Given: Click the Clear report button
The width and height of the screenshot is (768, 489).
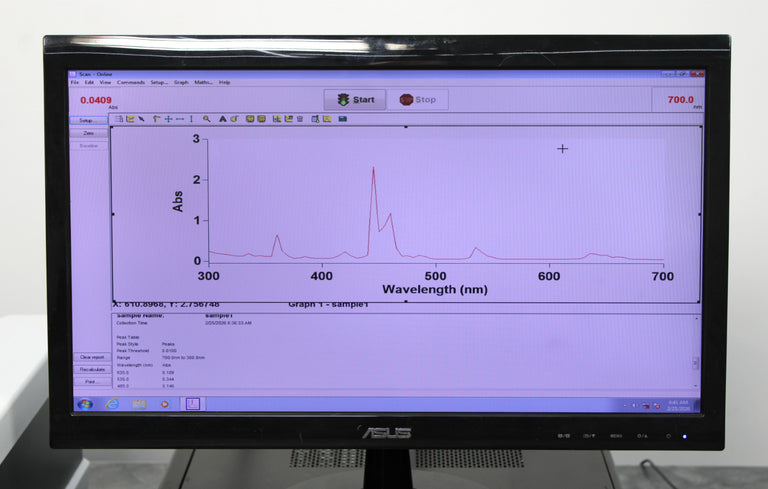Looking at the screenshot, I should 92,357.
